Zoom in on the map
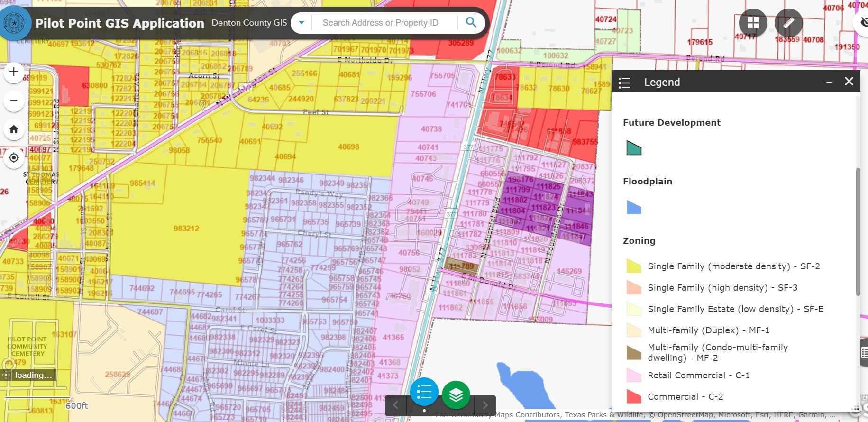This screenshot has height=422, width=868. click(14, 72)
